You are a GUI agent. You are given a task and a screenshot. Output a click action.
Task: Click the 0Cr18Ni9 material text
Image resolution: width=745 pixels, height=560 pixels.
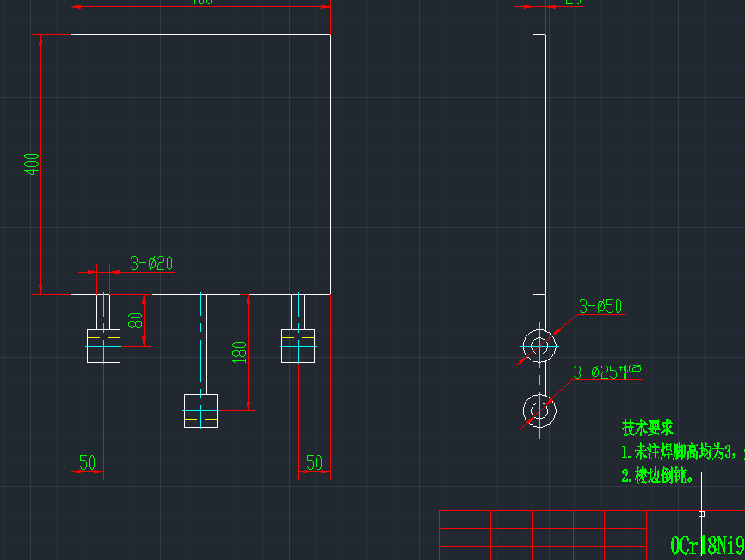(707, 545)
